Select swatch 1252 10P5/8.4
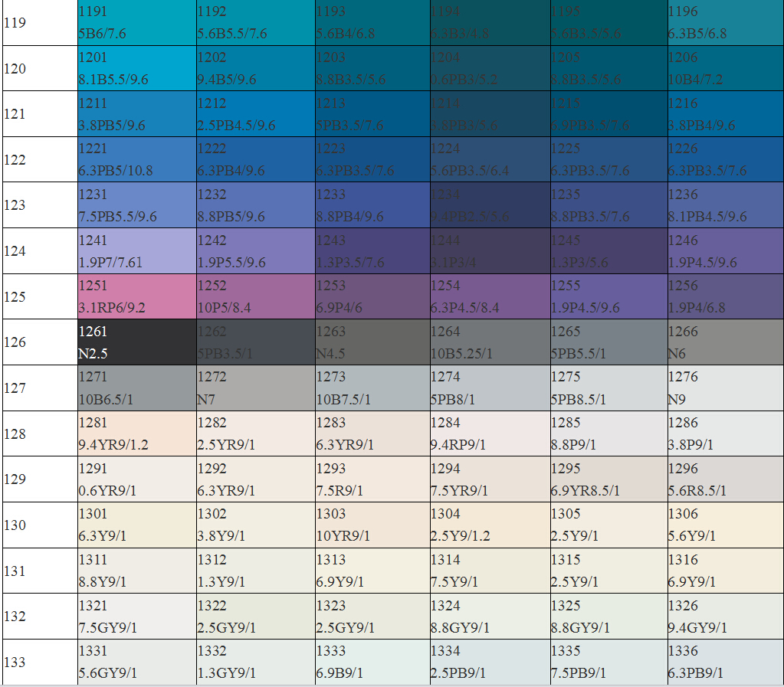 point(256,297)
